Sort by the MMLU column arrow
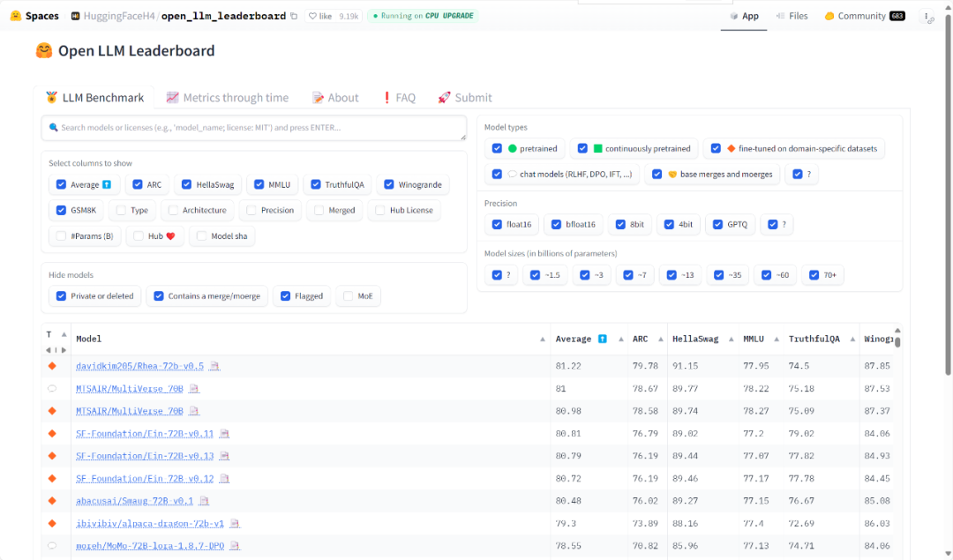Image resolution: width=953 pixels, height=560 pixels. click(x=777, y=339)
